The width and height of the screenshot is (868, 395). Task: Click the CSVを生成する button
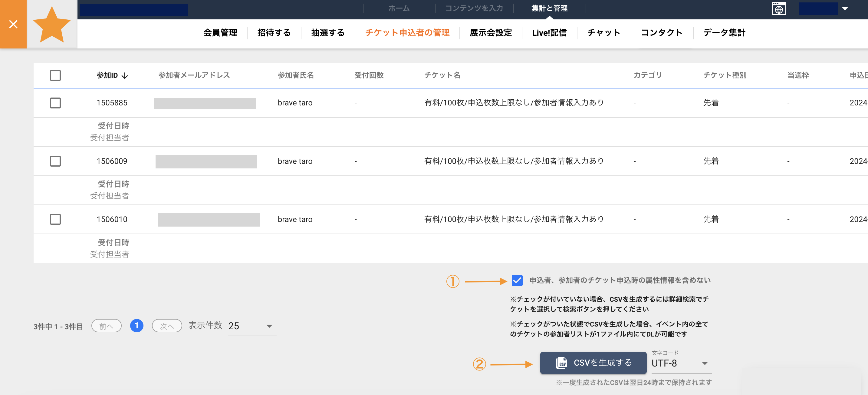click(593, 363)
